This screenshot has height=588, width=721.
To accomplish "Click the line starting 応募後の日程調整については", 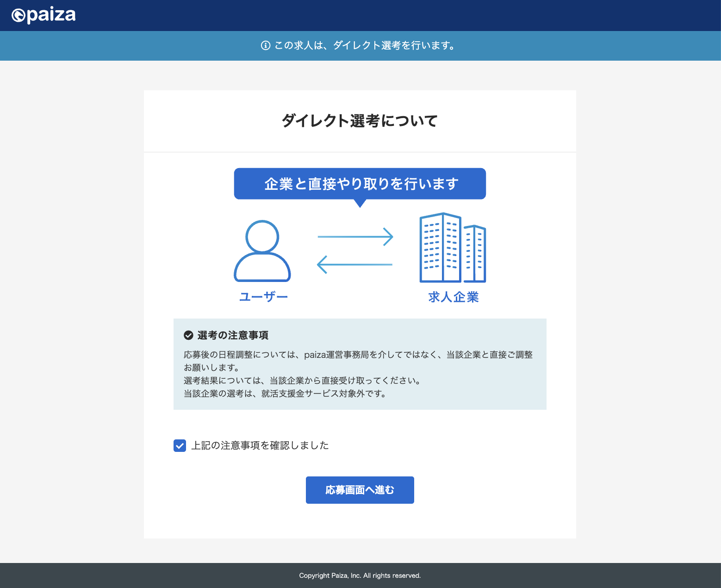I will [358, 355].
